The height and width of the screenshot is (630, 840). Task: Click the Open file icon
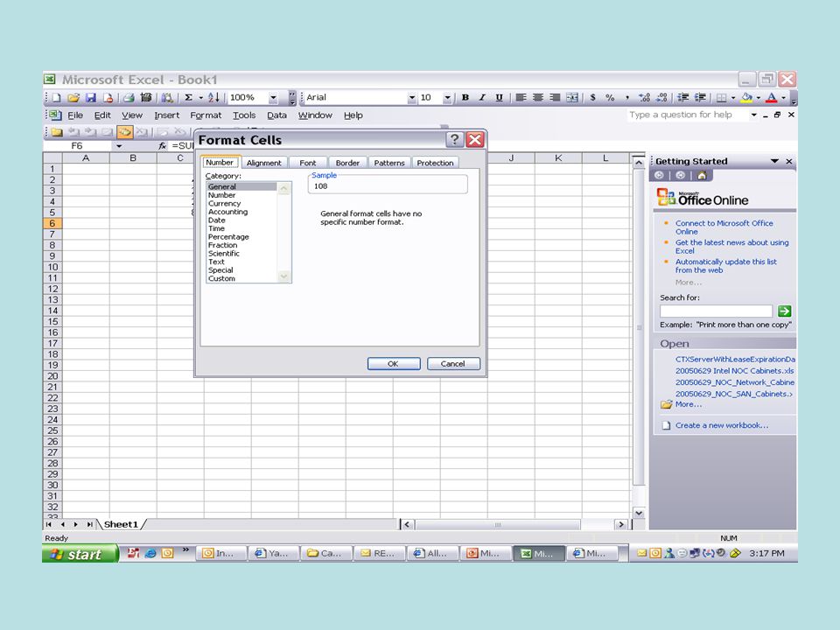point(73,97)
